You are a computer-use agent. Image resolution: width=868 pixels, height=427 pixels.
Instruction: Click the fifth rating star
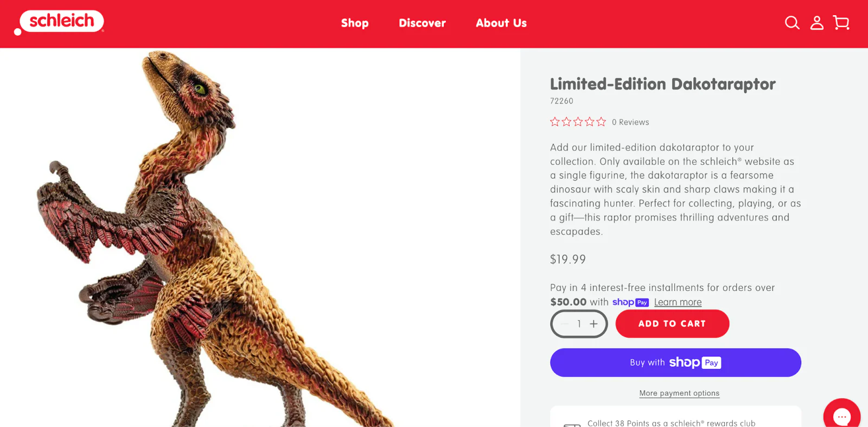[602, 121]
